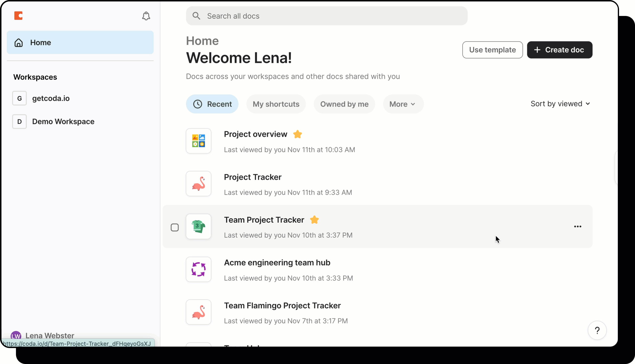This screenshot has width=635, height=364.
Task: Switch to the My shortcuts tab
Action: coord(276,104)
